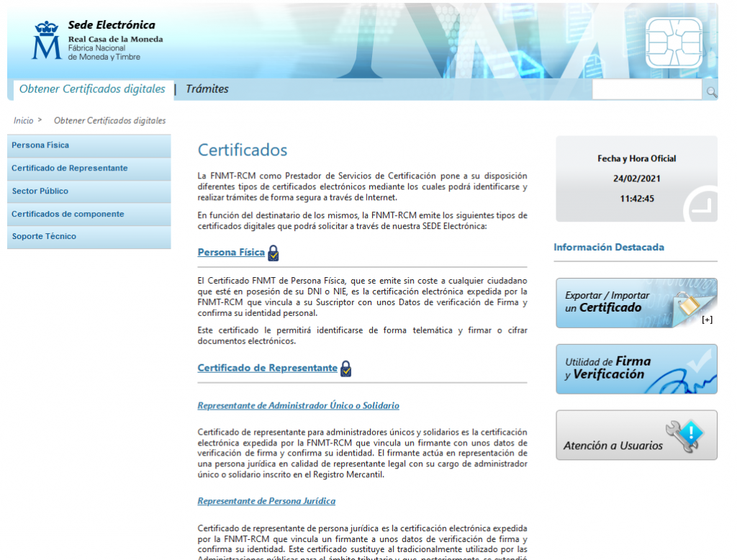Click the official time 11:42:45
This screenshot has width=737, height=560.
[x=637, y=199]
